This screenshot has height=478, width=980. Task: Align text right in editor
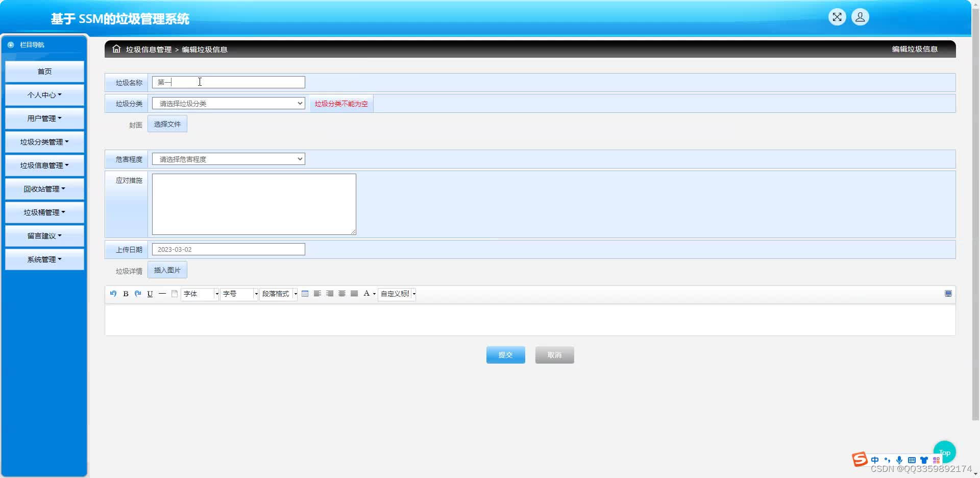tap(330, 294)
